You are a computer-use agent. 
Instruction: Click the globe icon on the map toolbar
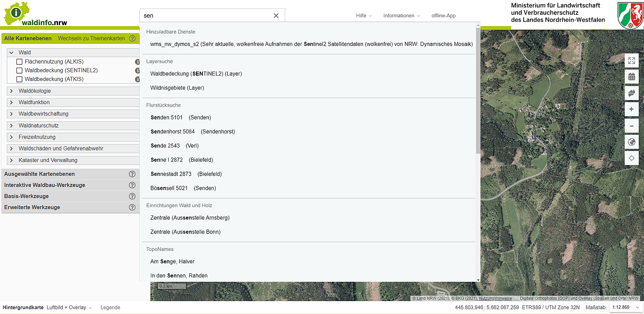pyautogui.click(x=632, y=142)
